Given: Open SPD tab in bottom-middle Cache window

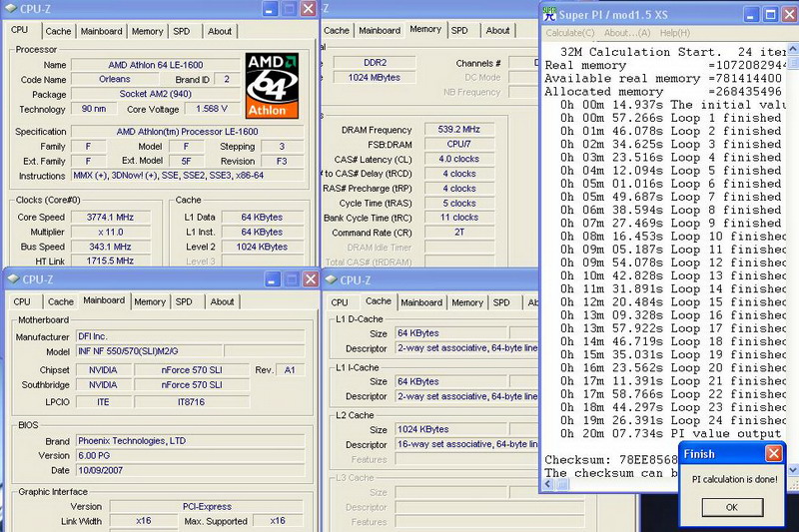Looking at the screenshot, I should pyautogui.click(x=501, y=302).
